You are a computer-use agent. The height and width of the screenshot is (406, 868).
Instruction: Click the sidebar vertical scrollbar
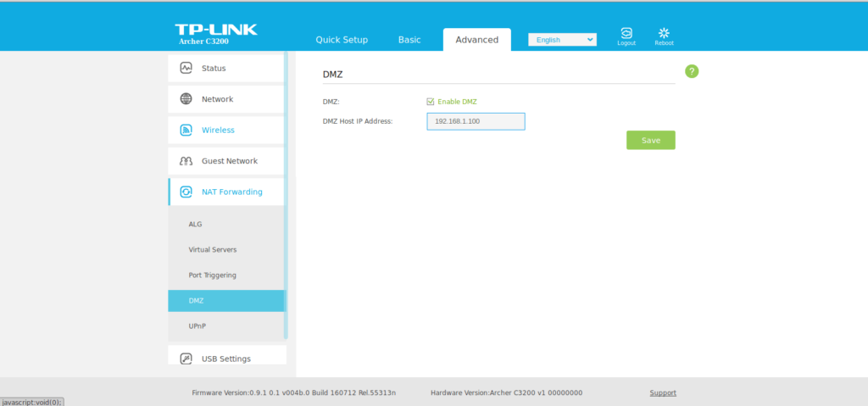pos(286,195)
